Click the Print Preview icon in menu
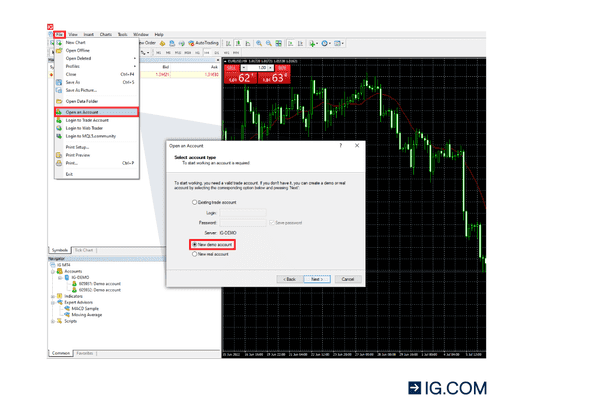The height and width of the screenshot is (420, 600). tap(59, 155)
